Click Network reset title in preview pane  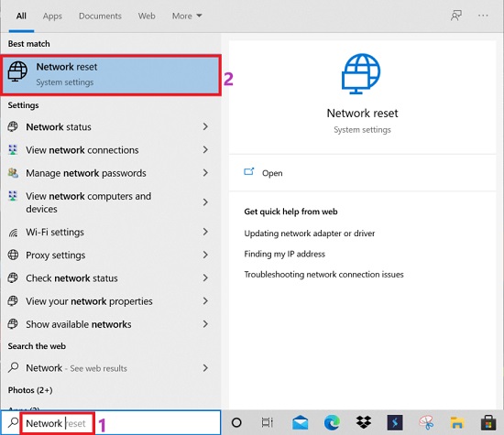362,113
